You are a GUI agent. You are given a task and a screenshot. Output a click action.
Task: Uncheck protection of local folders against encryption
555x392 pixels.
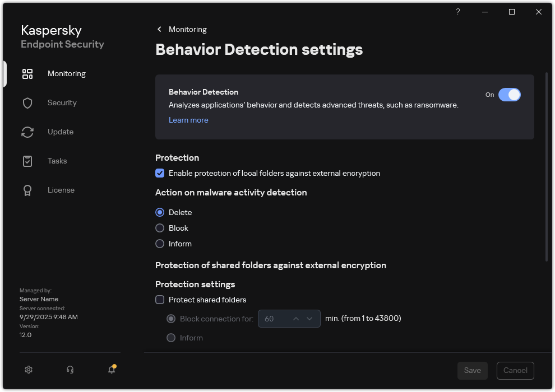click(160, 173)
